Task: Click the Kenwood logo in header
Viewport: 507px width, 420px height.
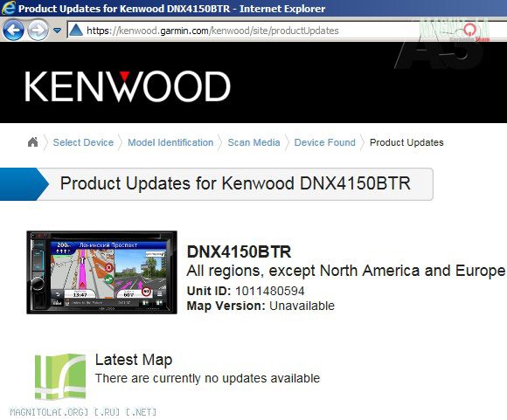Action: [128, 86]
